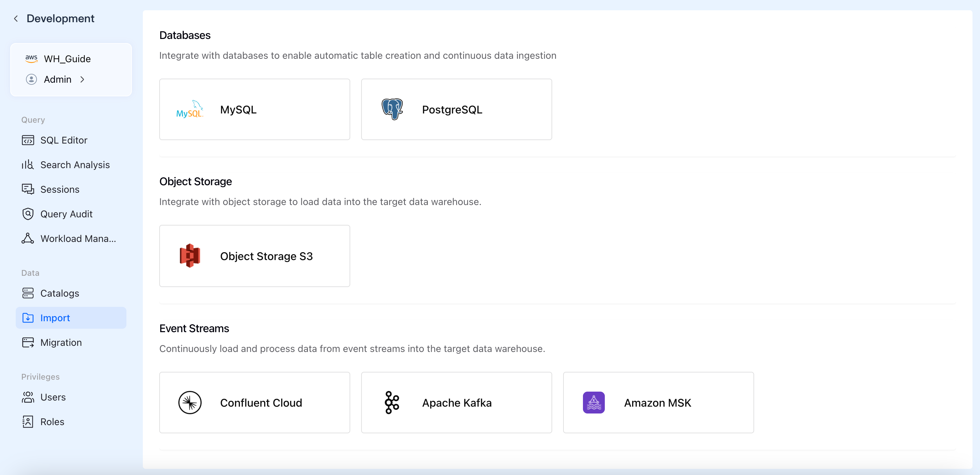Open the Catalogs menu item
Viewport: 980px width, 475px height.
pos(60,293)
